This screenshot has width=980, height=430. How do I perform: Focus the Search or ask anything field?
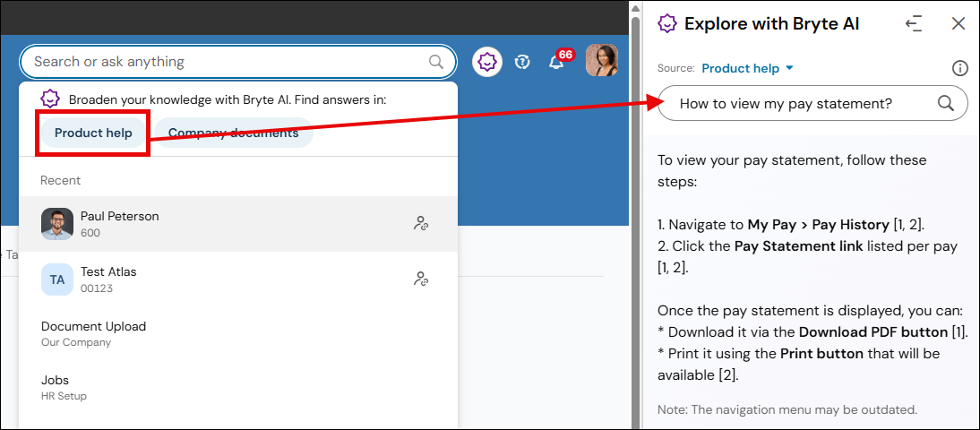(x=238, y=62)
